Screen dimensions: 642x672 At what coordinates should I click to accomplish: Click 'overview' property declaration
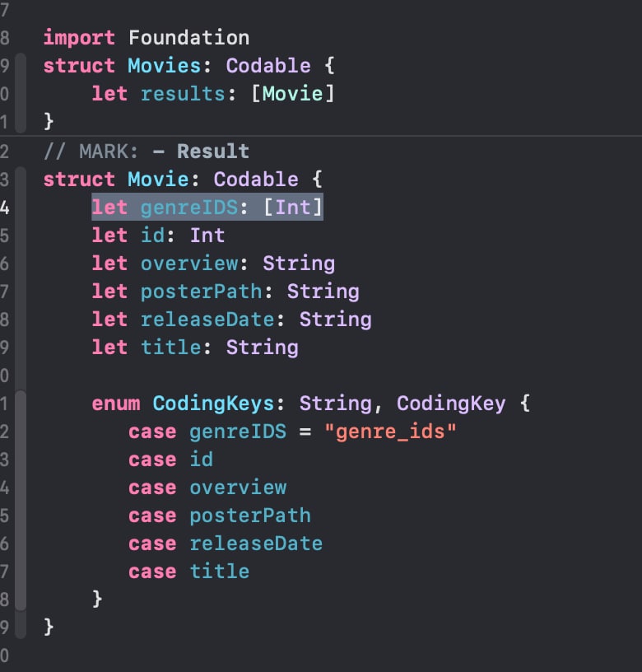click(x=188, y=264)
